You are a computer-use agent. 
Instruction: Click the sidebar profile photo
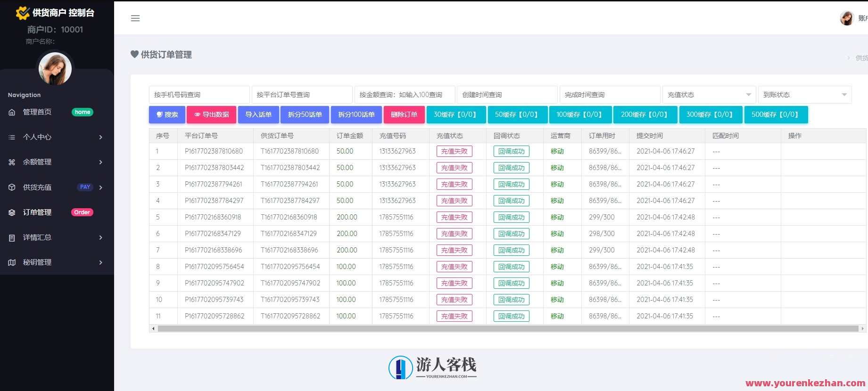coord(55,68)
